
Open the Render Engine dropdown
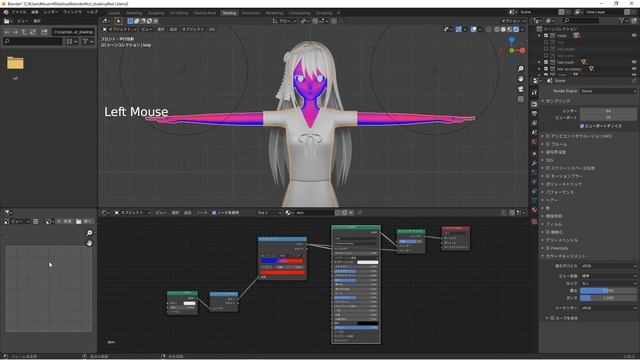608,91
